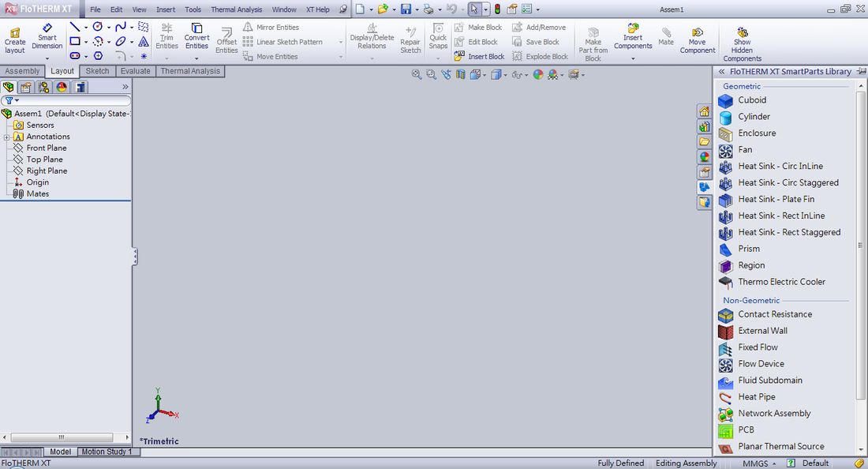Open the File menu
Image resolution: width=868 pixels, height=469 pixels.
[x=95, y=9]
